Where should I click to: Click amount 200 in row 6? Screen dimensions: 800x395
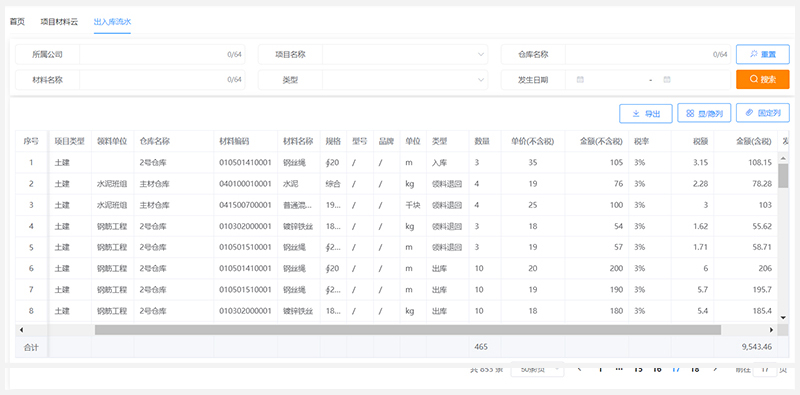point(616,268)
